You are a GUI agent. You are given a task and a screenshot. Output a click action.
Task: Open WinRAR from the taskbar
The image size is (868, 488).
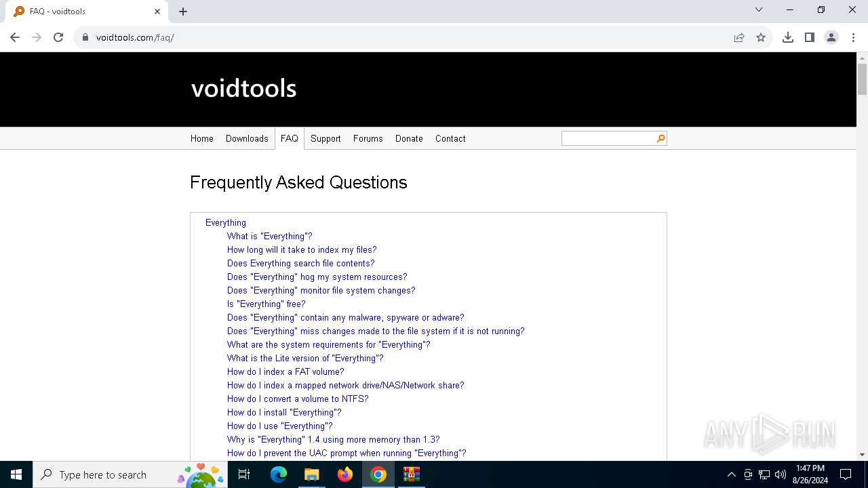point(412,474)
